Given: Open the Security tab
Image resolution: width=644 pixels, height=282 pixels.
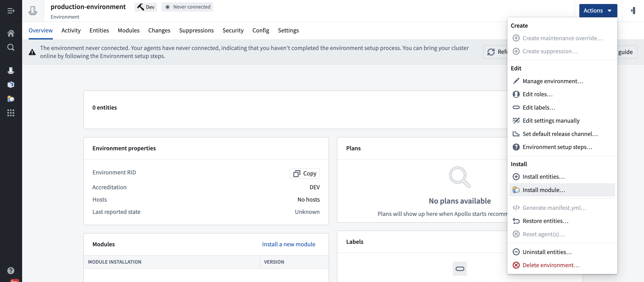Looking at the screenshot, I should (x=233, y=30).
